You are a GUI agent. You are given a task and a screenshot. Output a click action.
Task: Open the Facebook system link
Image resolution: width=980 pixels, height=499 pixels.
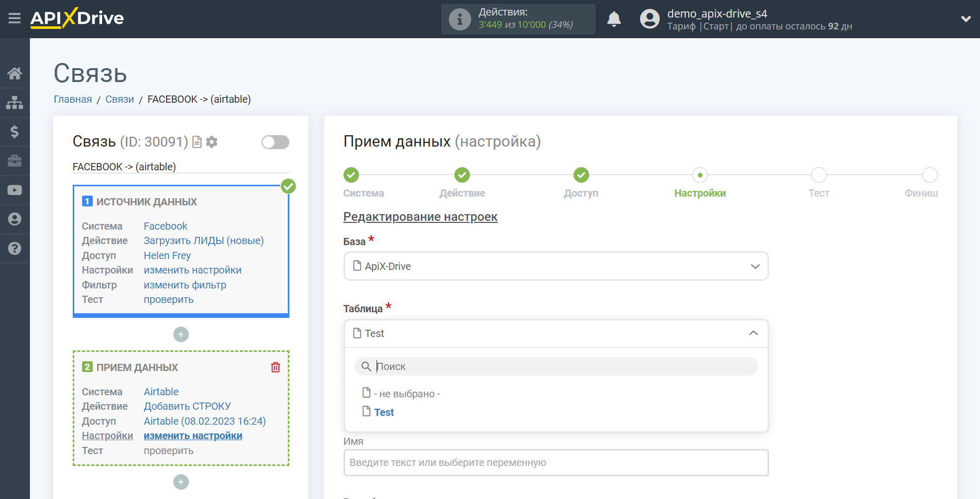pyautogui.click(x=166, y=226)
